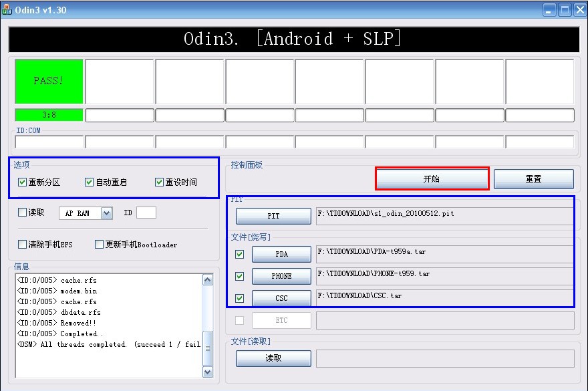This screenshot has height=391, width=588.
Task: Maximize the Odin3 window
Action: [565, 10]
